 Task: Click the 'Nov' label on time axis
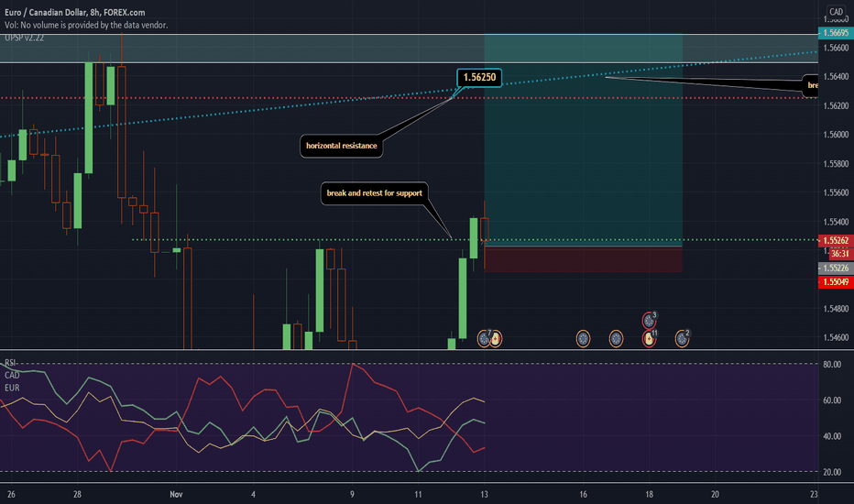click(176, 494)
